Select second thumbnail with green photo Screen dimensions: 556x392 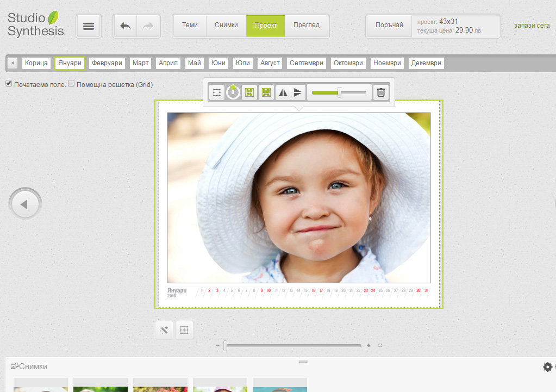point(101,385)
